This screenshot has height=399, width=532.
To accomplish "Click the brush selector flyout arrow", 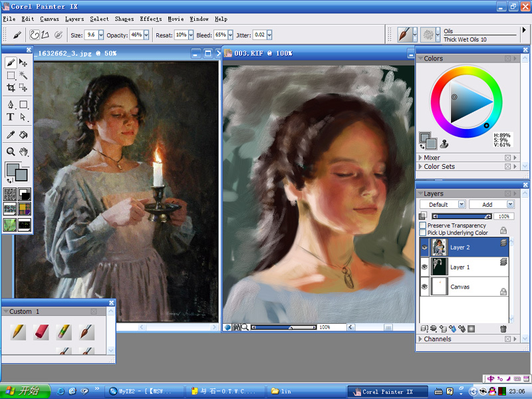I will click(x=524, y=30).
